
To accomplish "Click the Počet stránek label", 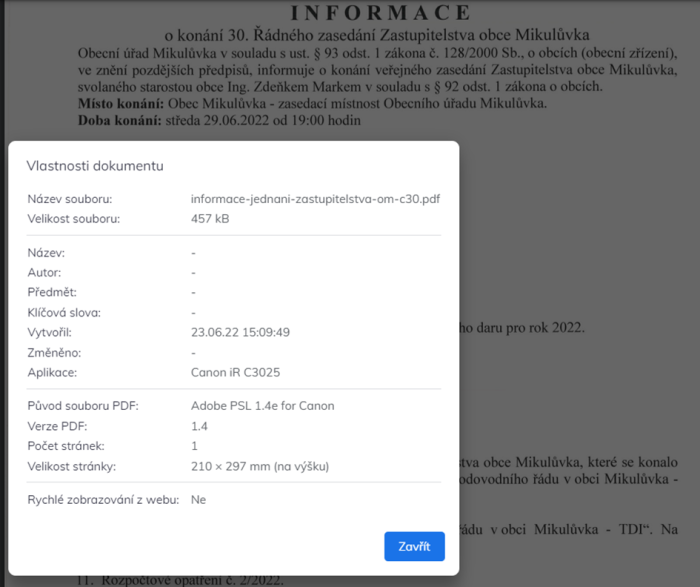I will coord(66,446).
